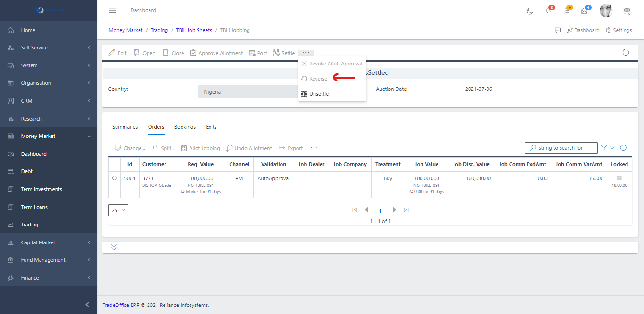Collapse the sidebar with the bottom arrow
Screen dimensions: 644x314
click(x=87, y=305)
